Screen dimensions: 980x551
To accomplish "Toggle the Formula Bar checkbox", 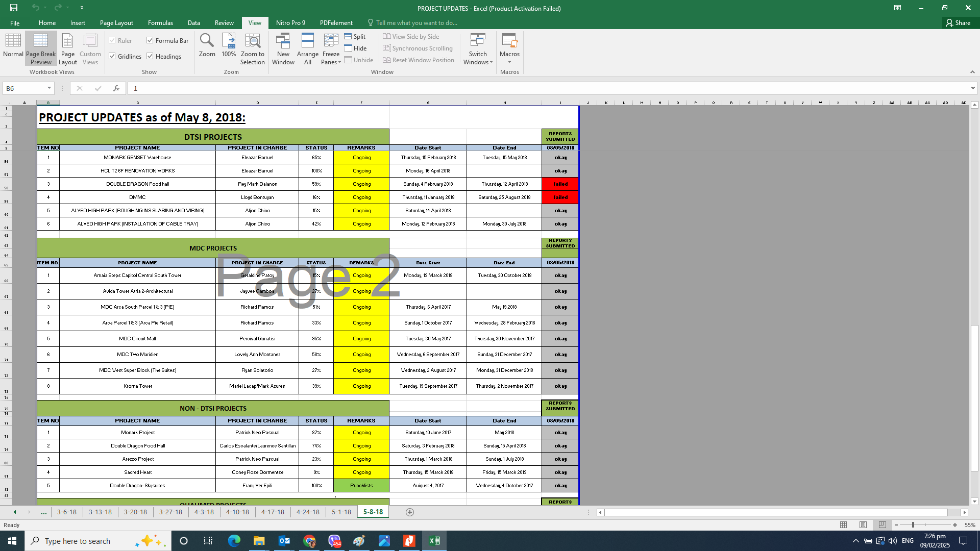I will [x=150, y=40].
